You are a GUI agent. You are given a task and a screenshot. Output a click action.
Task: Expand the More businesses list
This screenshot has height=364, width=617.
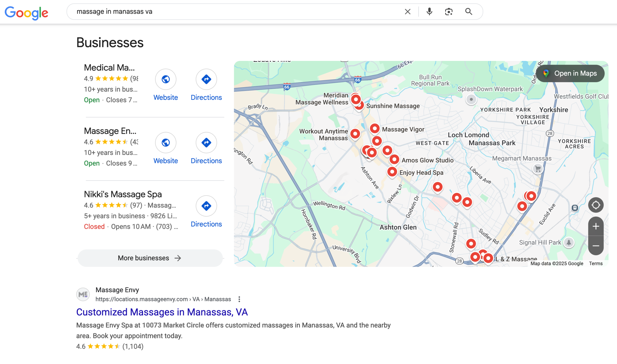150,258
